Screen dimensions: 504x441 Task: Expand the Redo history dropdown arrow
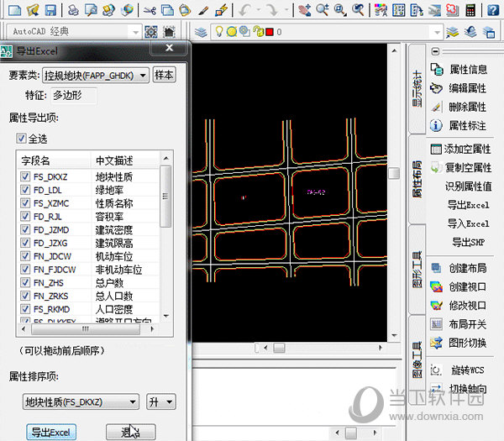(286, 10)
